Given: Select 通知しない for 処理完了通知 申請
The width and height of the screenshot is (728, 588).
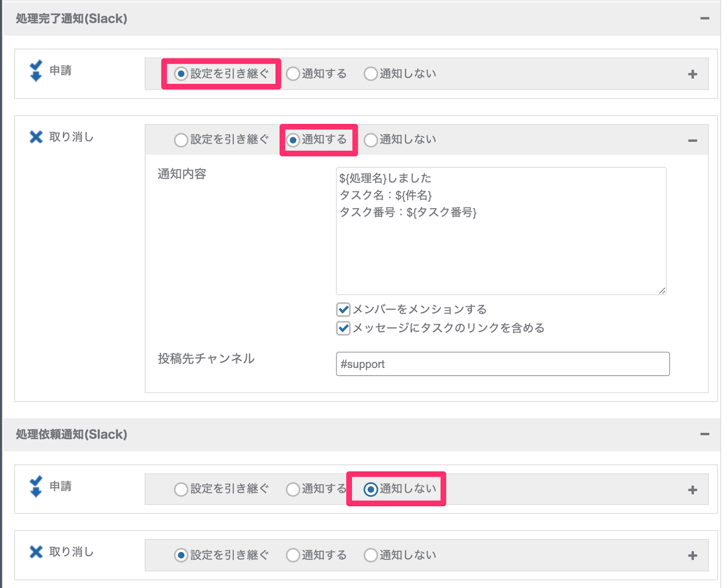Looking at the screenshot, I should [371, 74].
